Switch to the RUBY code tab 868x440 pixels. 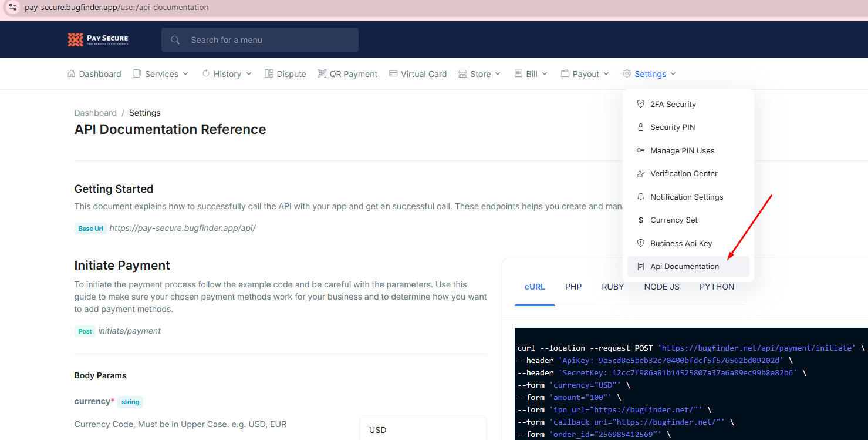coord(613,287)
